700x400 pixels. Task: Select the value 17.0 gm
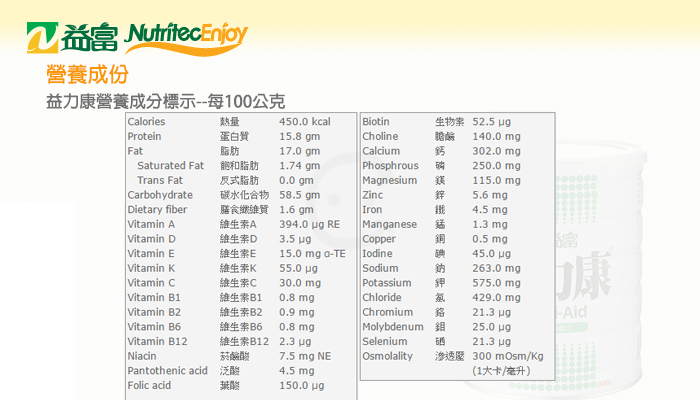tap(300, 151)
